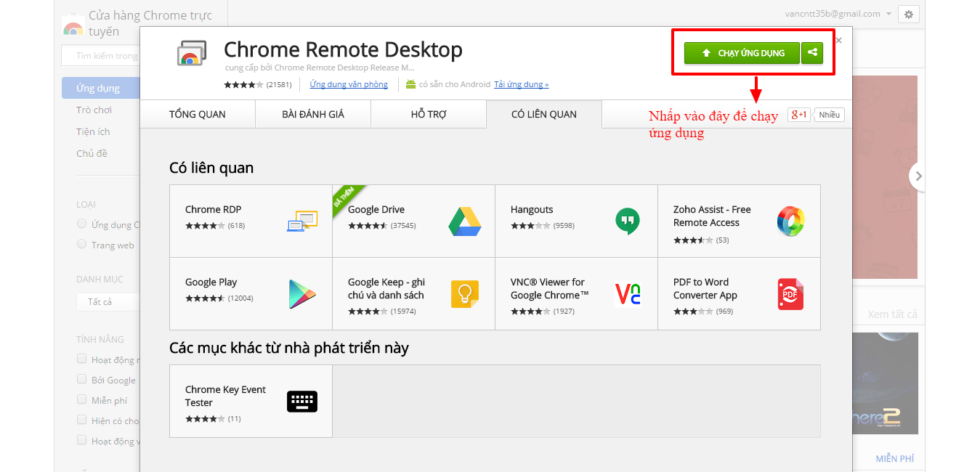Click the Android robot icon
980x472 pixels.
point(410,84)
